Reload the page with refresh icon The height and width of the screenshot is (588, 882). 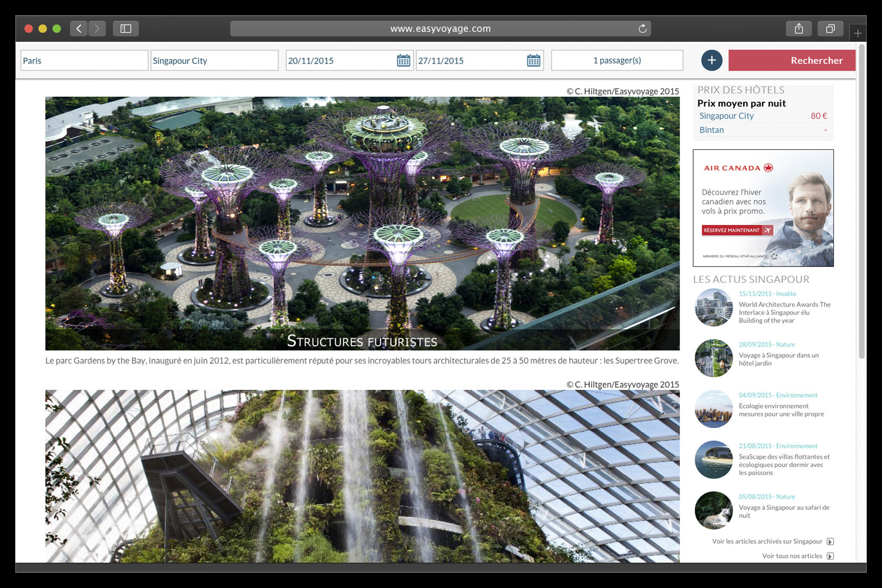tap(642, 28)
